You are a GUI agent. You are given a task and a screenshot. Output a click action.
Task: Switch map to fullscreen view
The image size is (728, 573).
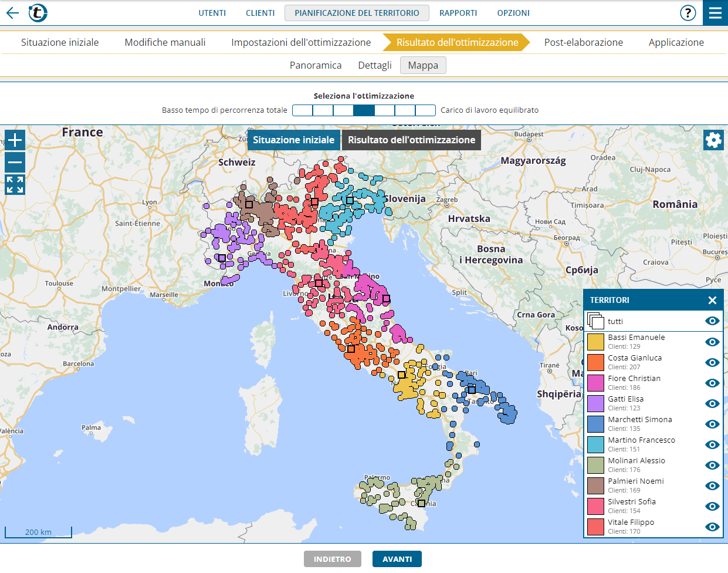tap(15, 184)
